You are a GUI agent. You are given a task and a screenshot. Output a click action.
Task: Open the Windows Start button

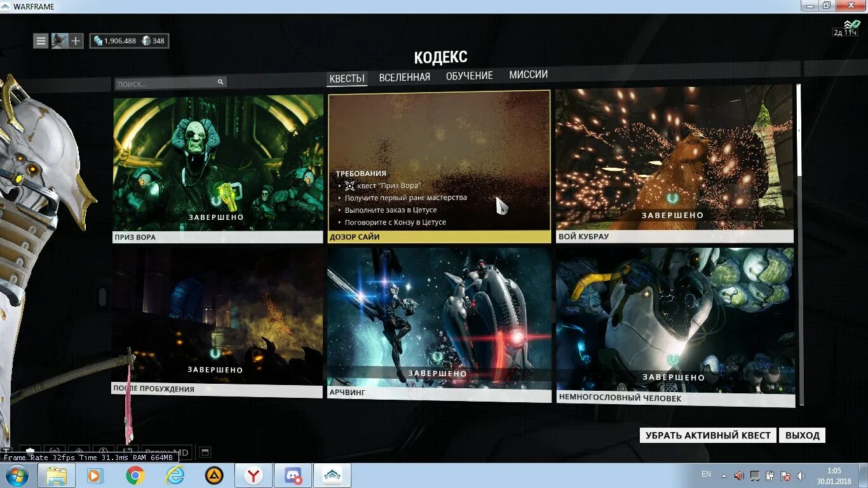point(17,475)
